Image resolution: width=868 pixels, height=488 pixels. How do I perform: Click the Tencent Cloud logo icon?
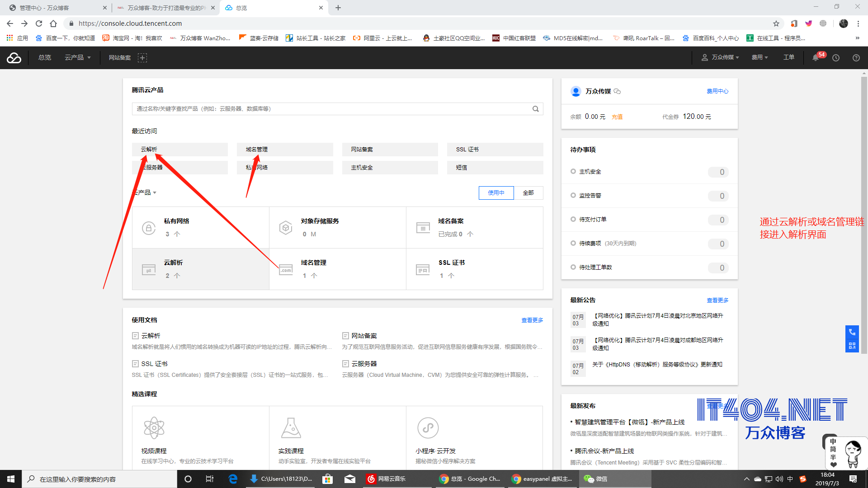point(14,57)
